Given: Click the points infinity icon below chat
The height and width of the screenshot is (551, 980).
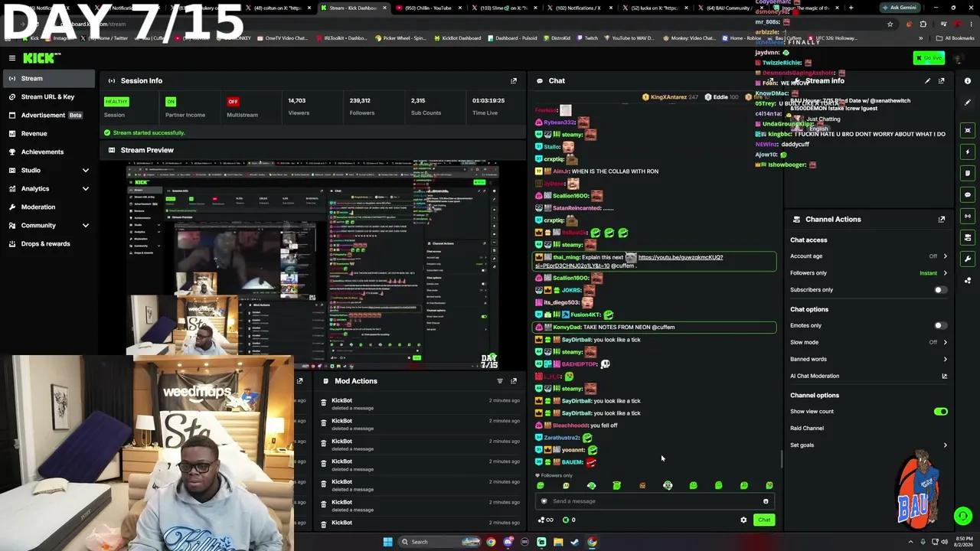Looking at the screenshot, I should click(x=546, y=520).
